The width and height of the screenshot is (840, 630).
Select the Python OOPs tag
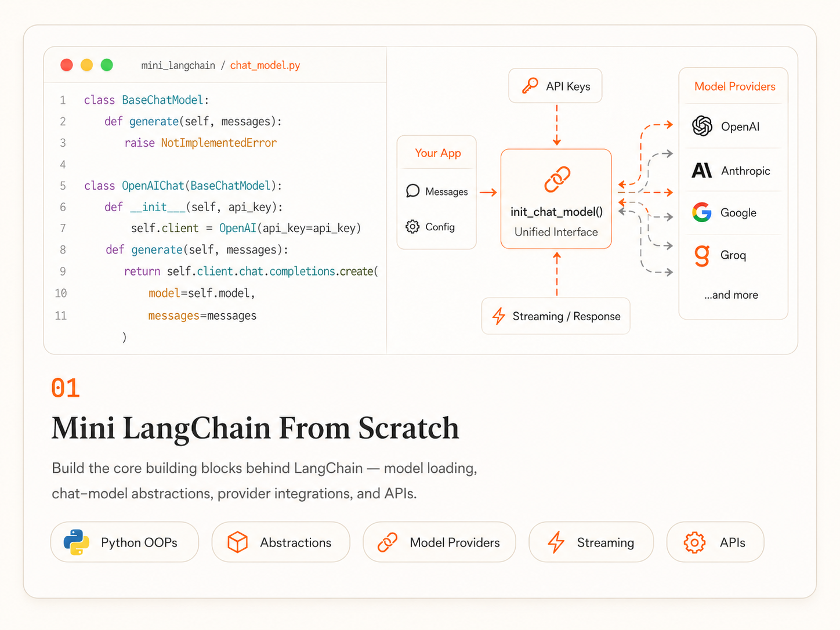[x=125, y=542]
